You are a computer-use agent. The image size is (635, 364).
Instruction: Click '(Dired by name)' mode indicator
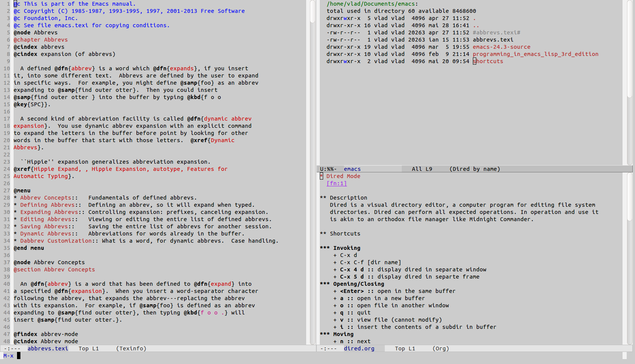click(x=474, y=169)
